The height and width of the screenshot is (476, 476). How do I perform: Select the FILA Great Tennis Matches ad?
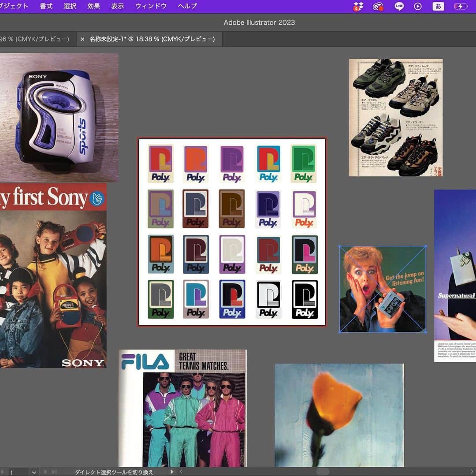click(x=182, y=408)
